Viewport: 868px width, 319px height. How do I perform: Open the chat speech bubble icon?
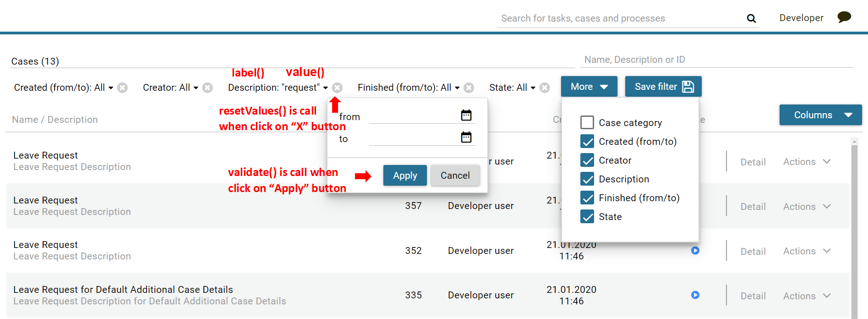coord(844,17)
